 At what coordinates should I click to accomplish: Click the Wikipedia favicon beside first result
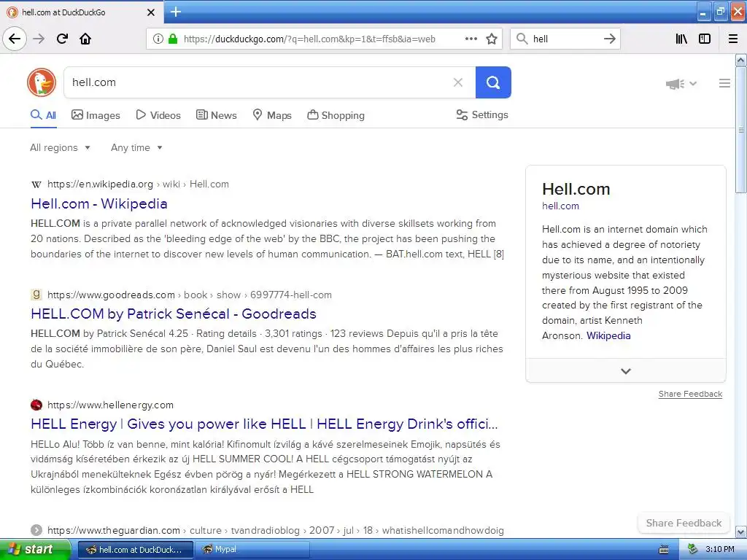pyautogui.click(x=36, y=184)
